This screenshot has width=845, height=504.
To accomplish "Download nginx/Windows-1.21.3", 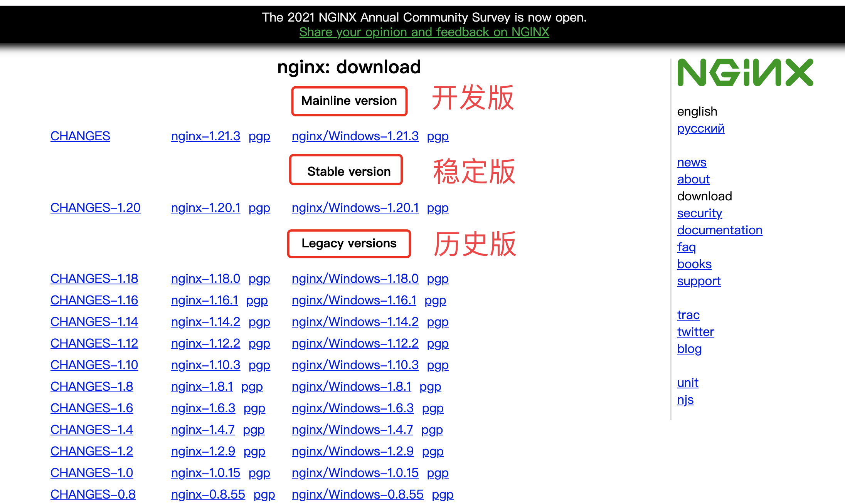I will coord(355,136).
